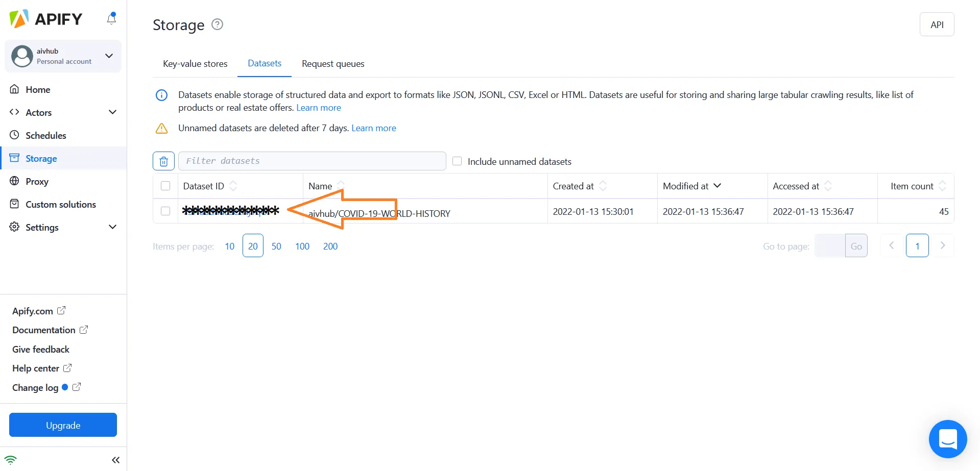Go to Home in sidebar
Image resolution: width=980 pixels, height=471 pixels.
coord(38,89)
